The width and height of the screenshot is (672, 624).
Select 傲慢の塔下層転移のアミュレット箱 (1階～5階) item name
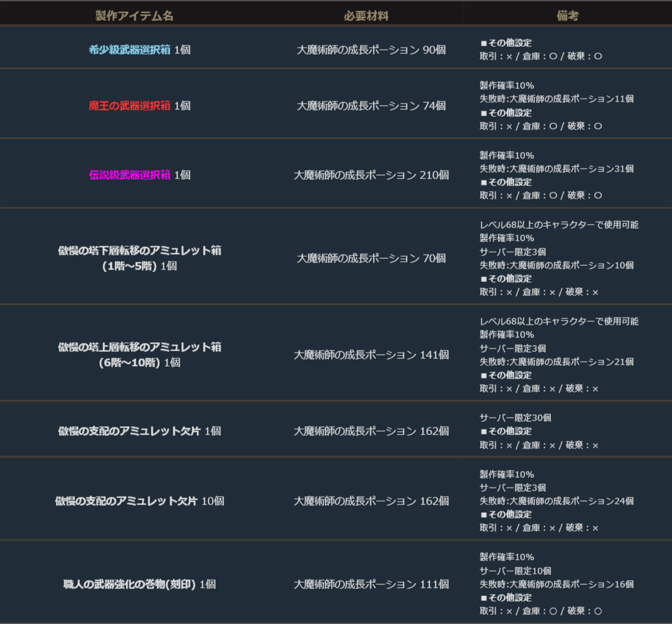[x=139, y=258]
